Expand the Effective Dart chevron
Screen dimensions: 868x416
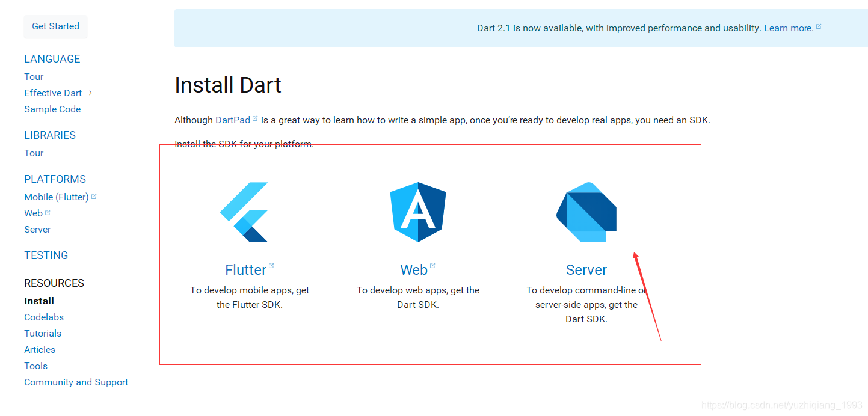click(x=90, y=93)
